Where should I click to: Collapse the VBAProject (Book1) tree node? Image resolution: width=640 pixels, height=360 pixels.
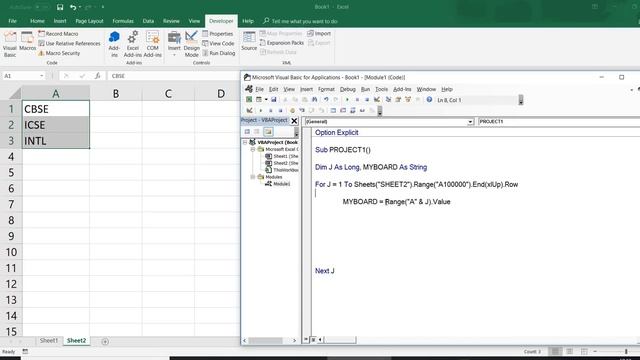click(x=245, y=142)
